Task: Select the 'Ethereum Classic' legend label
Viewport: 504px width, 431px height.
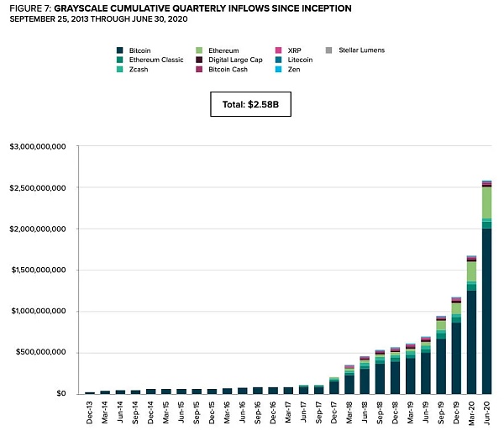Action: coord(156,60)
